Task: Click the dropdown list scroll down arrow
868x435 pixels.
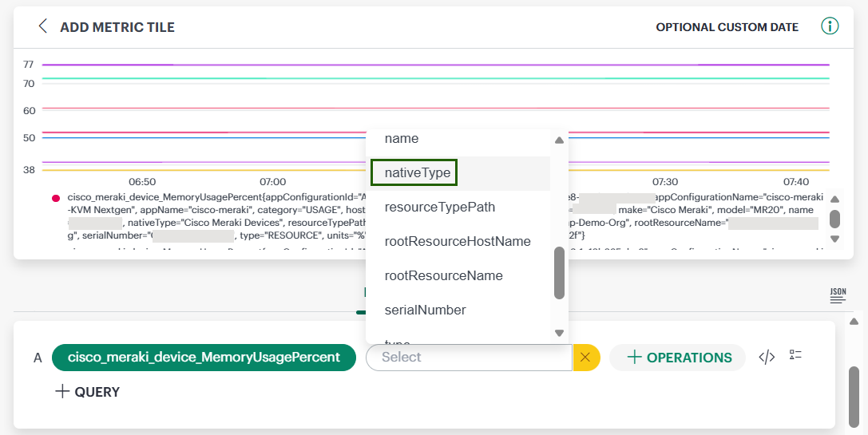Action: tap(559, 333)
